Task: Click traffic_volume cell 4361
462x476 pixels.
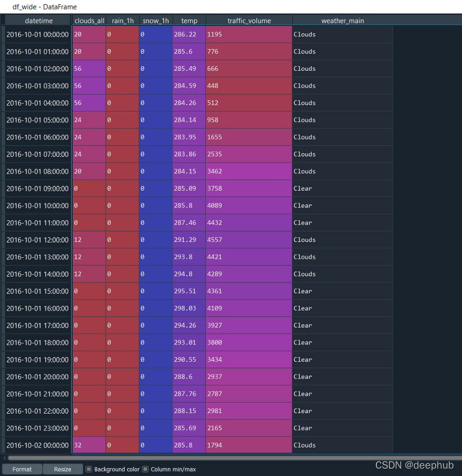Action: (249, 291)
